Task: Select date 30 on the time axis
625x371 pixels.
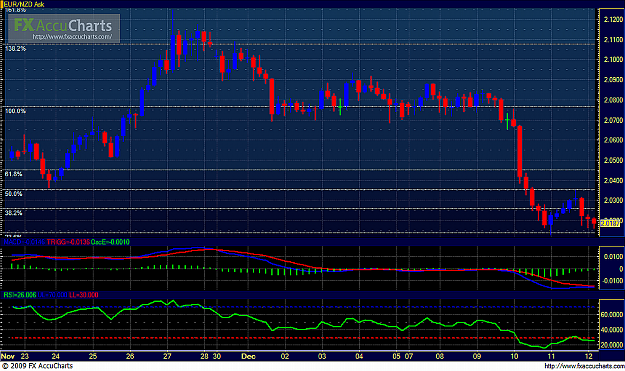Action: pos(217,356)
